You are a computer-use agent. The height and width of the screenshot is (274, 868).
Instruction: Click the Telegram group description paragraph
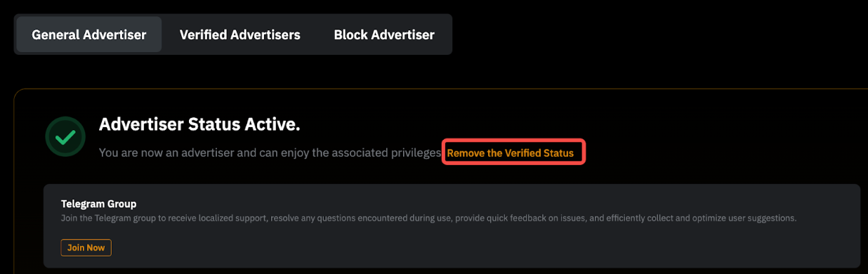pyautogui.click(x=429, y=218)
